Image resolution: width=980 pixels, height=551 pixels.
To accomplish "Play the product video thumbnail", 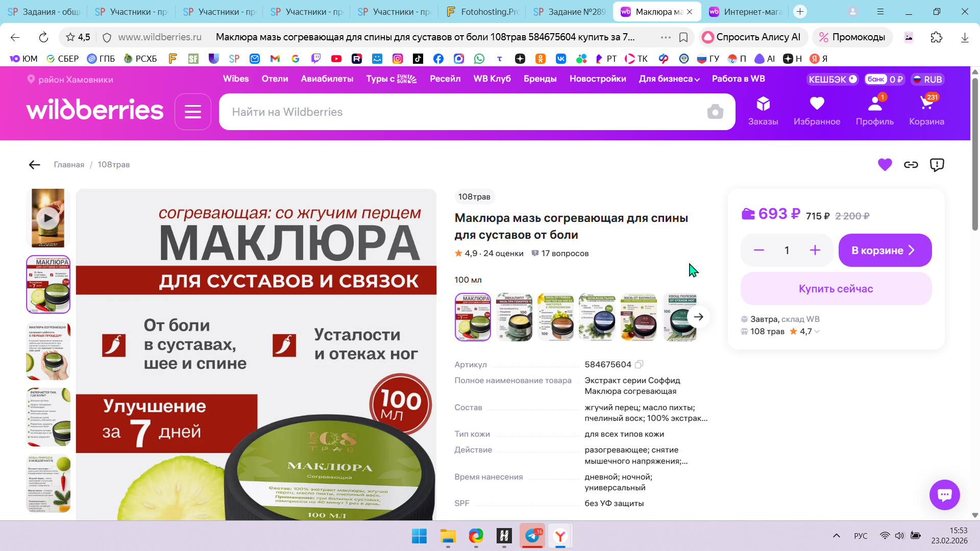I will pyautogui.click(x=48, y=218).
